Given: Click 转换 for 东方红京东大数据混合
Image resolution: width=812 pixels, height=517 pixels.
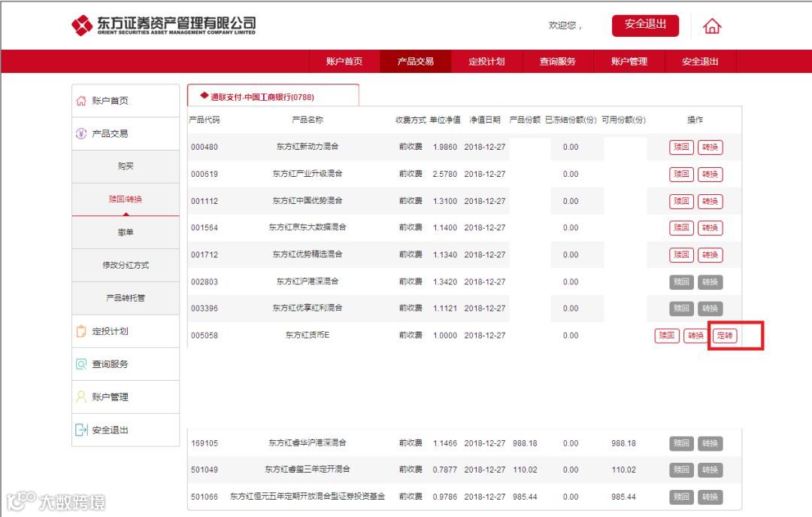Looking at the screenshot, I should (x=710, y=228).
